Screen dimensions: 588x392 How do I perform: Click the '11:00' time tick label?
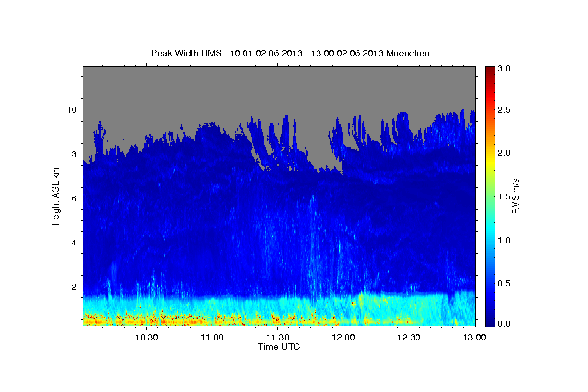[x=212, y=337]
